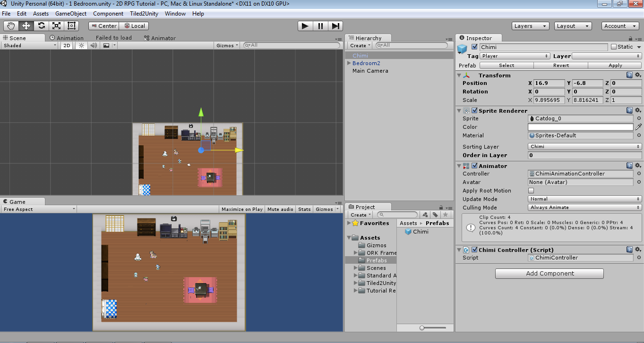
Task: Disable the Sprite Renderer component checkbox
Action: [474, 110]
